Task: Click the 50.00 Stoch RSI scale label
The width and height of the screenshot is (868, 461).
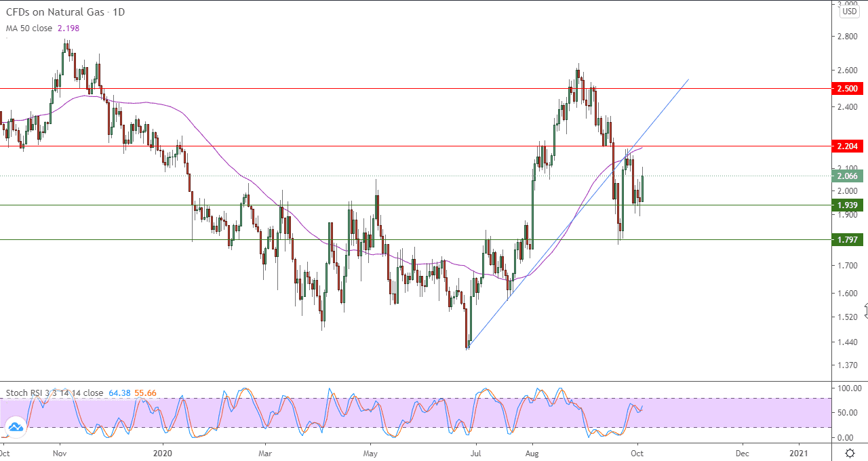Action: pos(846,413)
